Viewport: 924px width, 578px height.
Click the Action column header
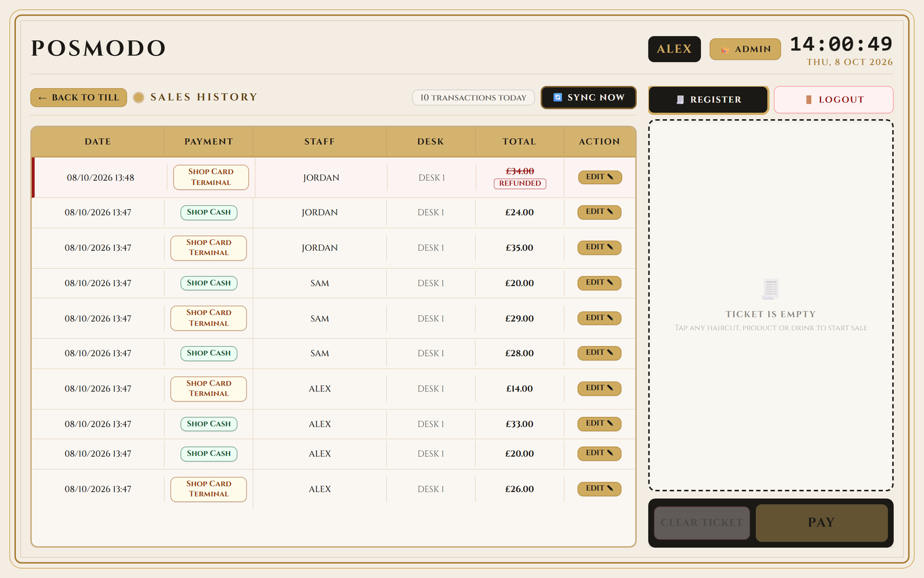point(599,142)
